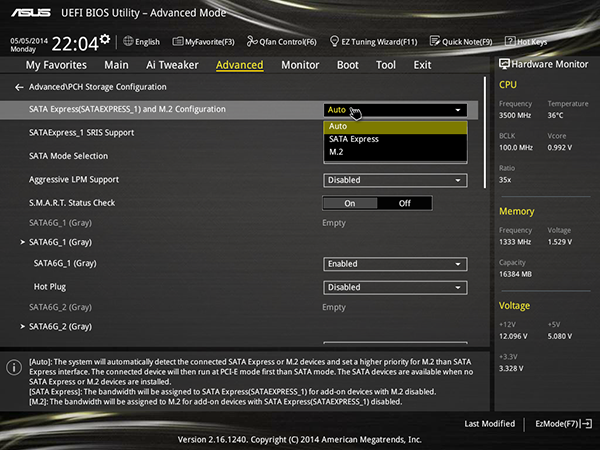Click the settings list scrollbar
The image size is (600, 450).
coord(485,132)
